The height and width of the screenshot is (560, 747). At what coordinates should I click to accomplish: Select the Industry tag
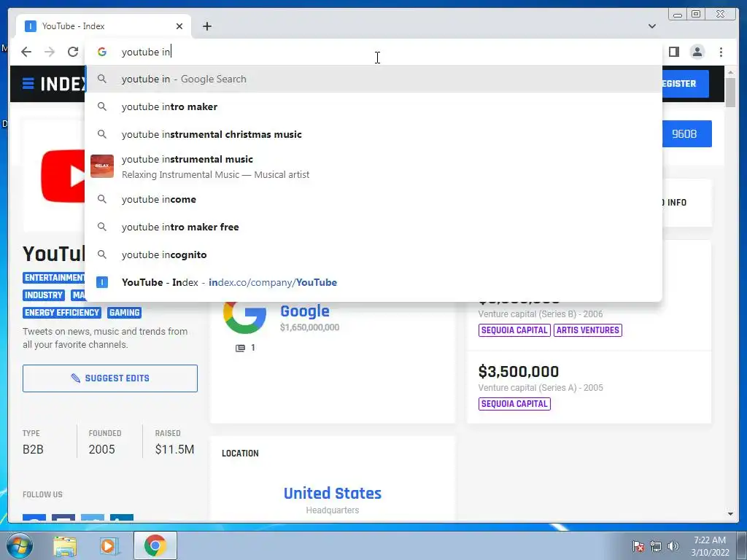(x=43, y=295)
